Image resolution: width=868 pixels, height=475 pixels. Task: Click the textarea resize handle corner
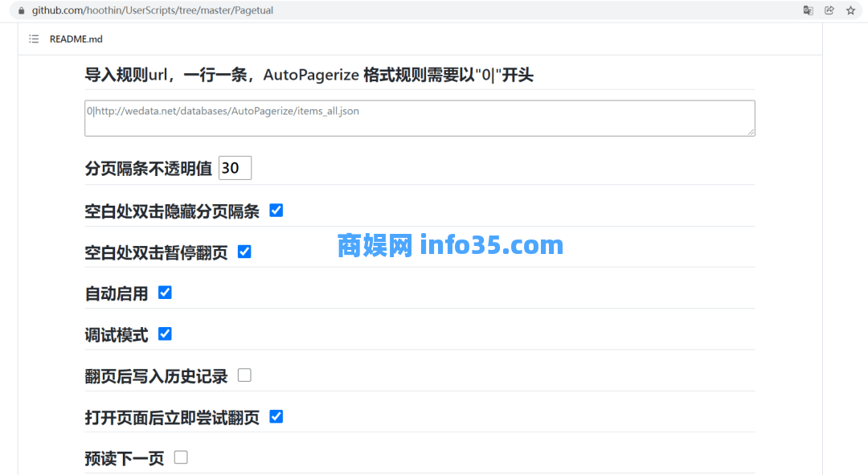point(751,132)
